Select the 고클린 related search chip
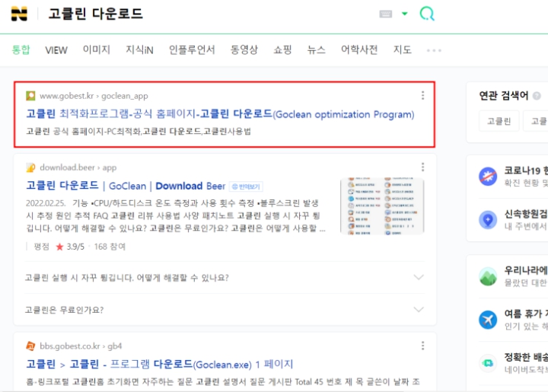The height and width of the screenshot is (392, 548). coord(499,121)
